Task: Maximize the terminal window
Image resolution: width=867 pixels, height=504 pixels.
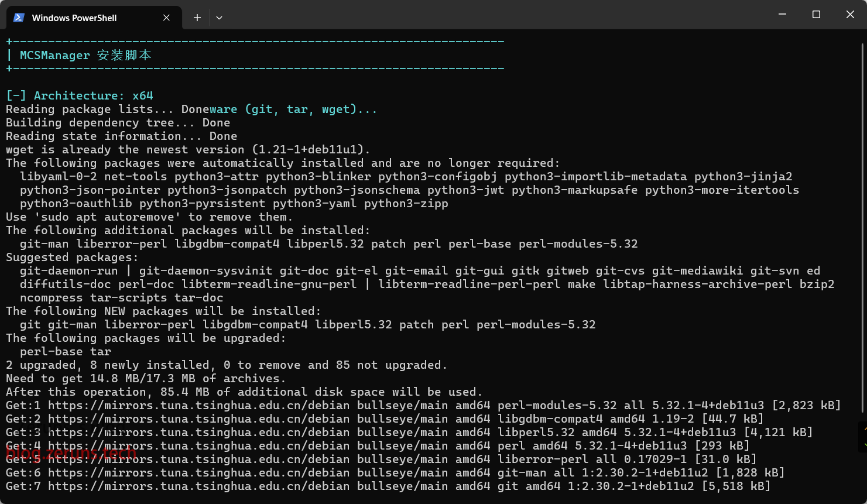Action: tap(816, 15)
